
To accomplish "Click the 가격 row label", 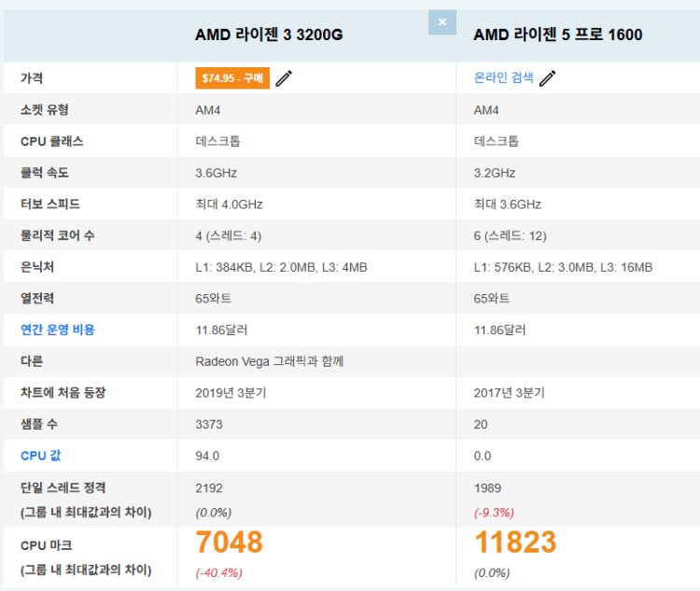I will tap(32, 78).
